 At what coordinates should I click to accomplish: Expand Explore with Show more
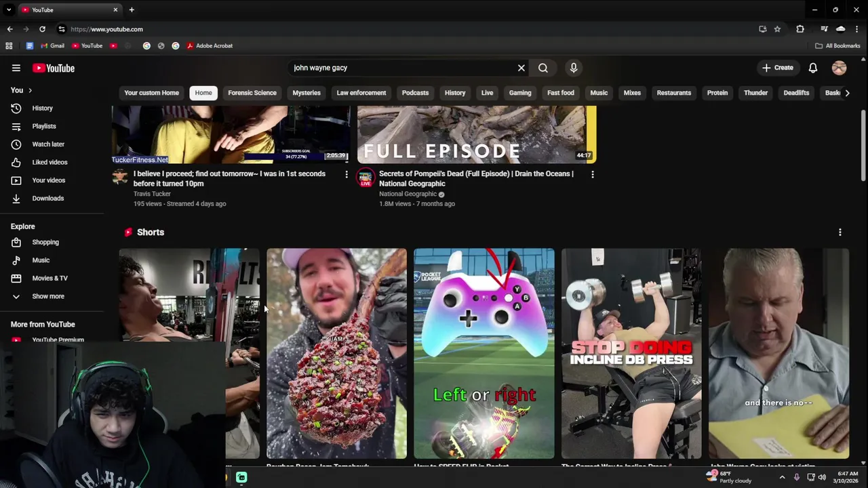click(x=53, y=296)
